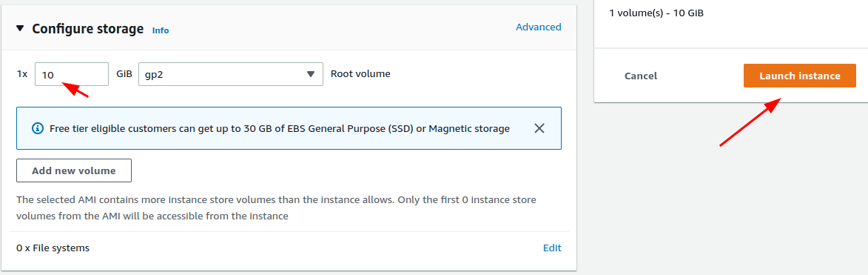
Task: Click Add new volume button
Action: click(73, 170)
